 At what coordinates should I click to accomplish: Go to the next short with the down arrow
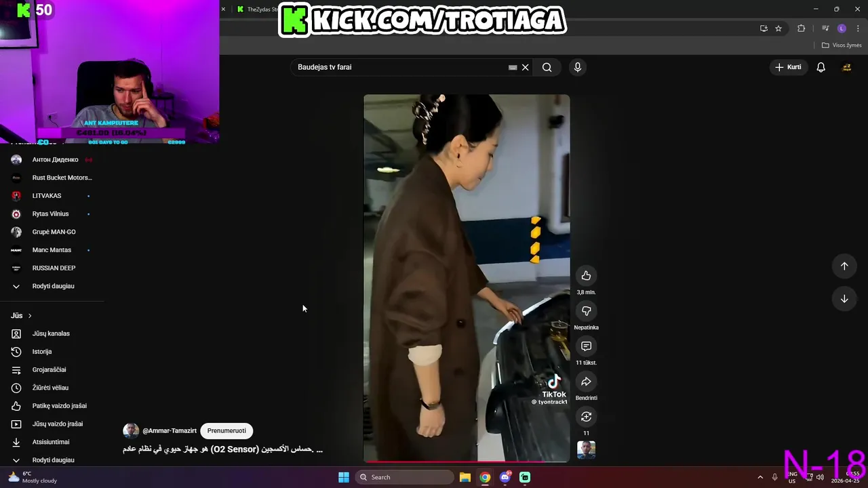pos(844,299)
